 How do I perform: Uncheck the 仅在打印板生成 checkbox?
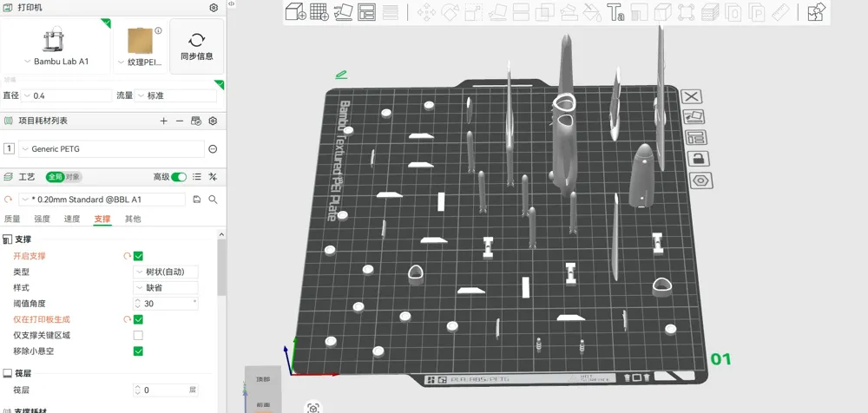(x=138, y=319)
